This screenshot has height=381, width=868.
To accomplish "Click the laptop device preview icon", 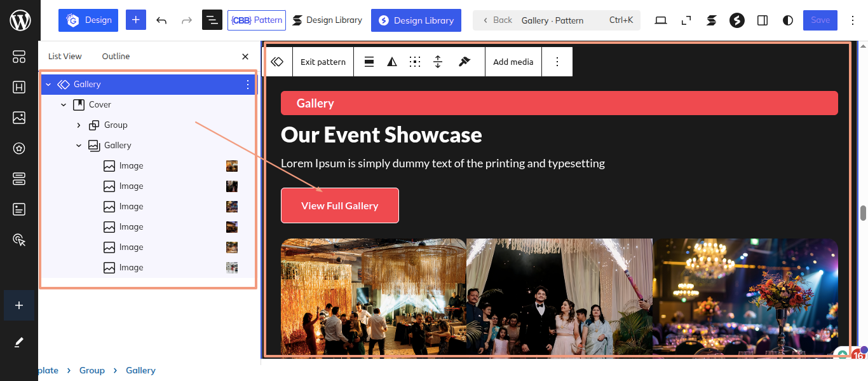I will (661, 20).
